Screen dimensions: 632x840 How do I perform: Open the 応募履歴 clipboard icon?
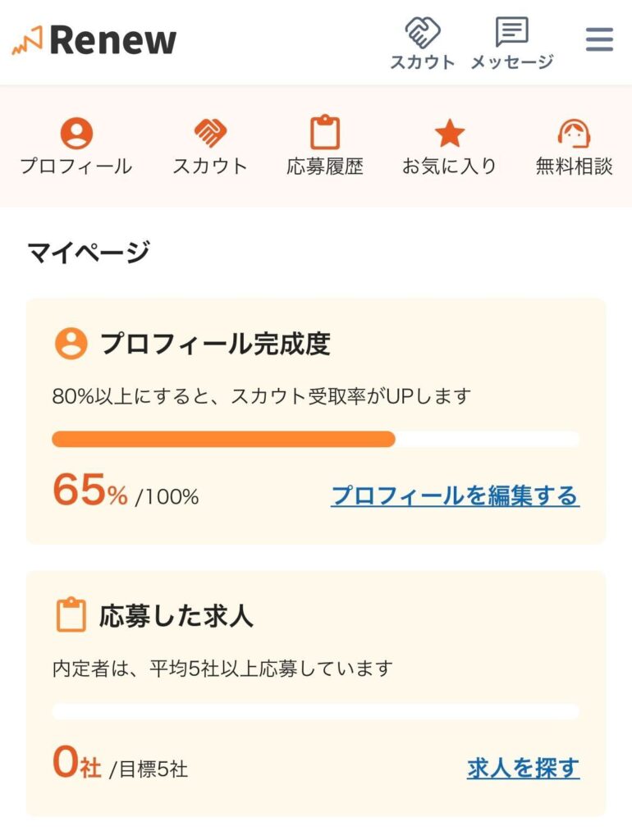coord(325,132)
